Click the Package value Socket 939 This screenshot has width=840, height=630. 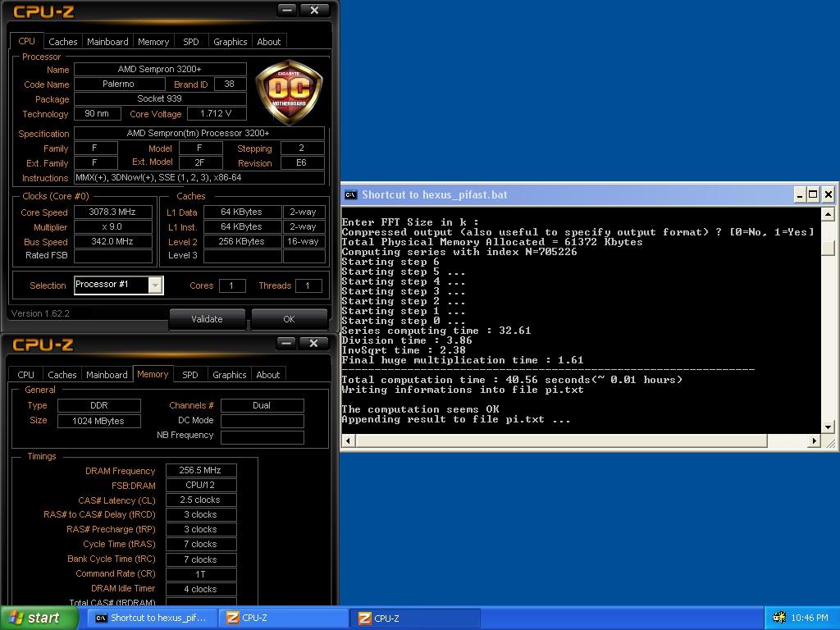tap(160, 98)
